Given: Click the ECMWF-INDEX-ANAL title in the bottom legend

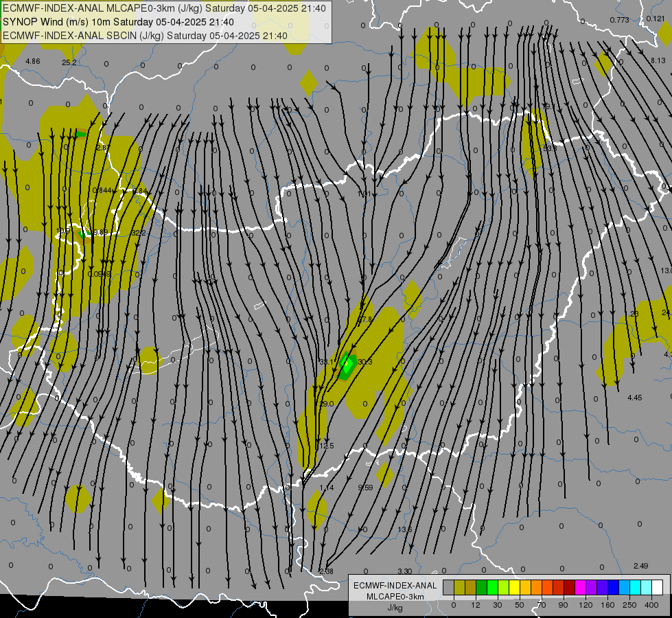Looking at the screenshot, I should [x=395, y=586].
